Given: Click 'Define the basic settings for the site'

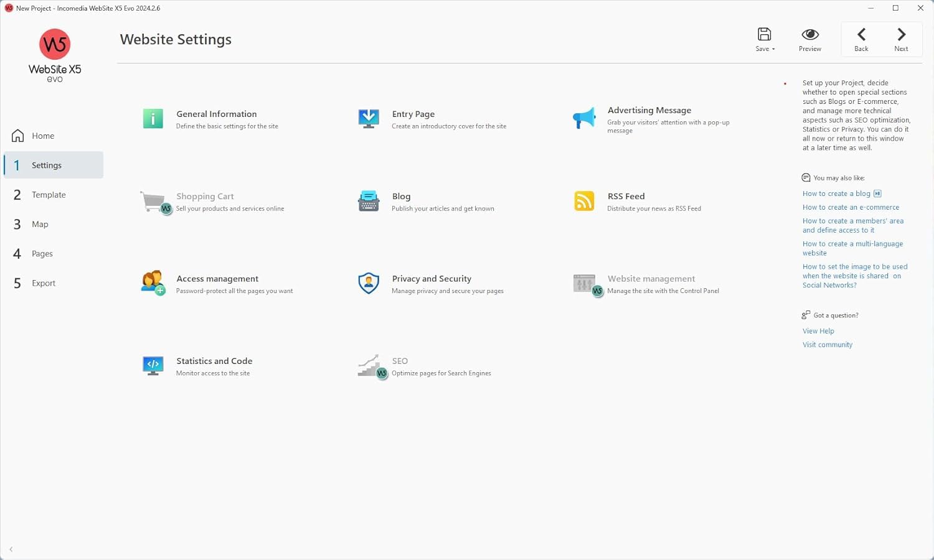Looking at the screenshot, I should click(x=227, y=126).
